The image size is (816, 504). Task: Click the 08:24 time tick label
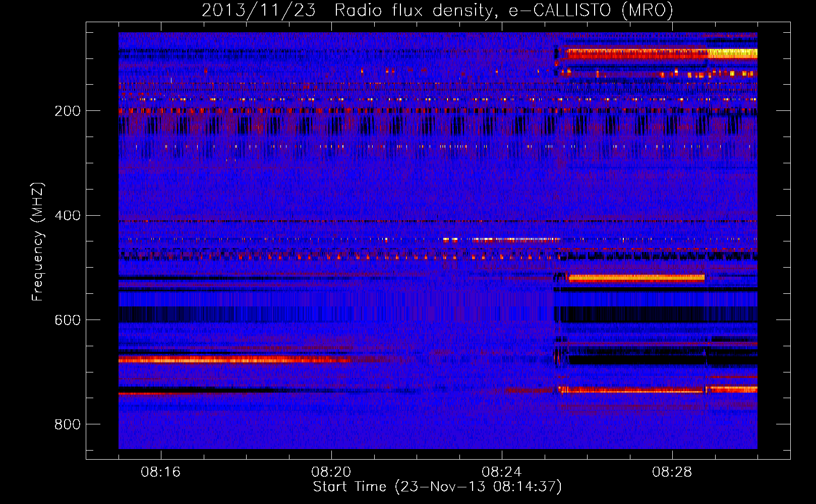502,472
